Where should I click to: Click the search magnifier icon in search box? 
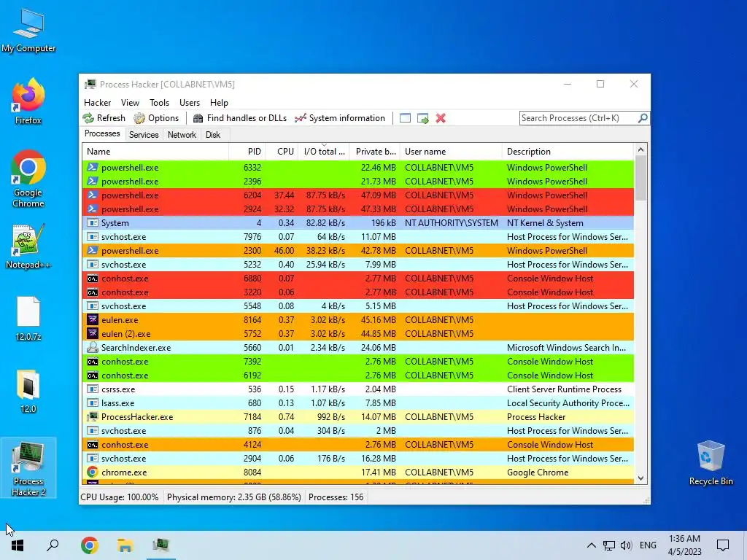pos(642,117)
